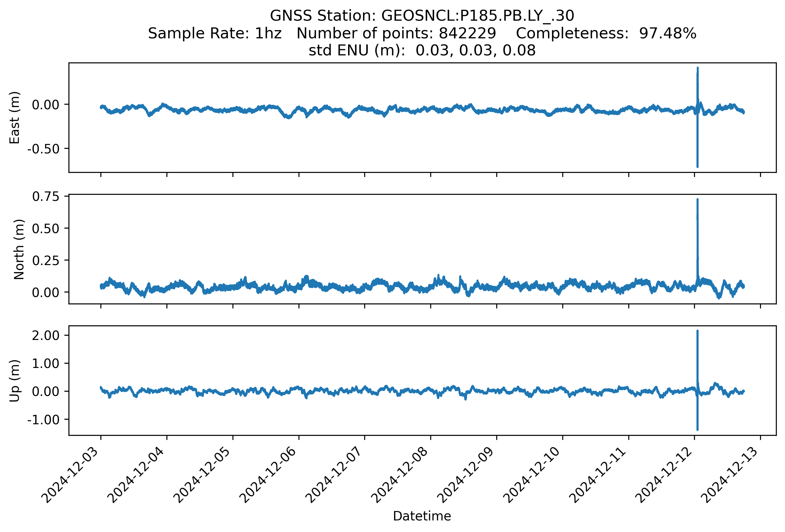Click the spike peak in the East plot
The image size is (785, 532).
(697, 68)
